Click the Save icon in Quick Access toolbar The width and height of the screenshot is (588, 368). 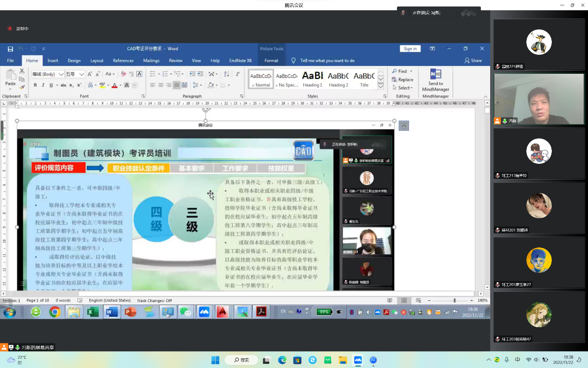point(10,49)
